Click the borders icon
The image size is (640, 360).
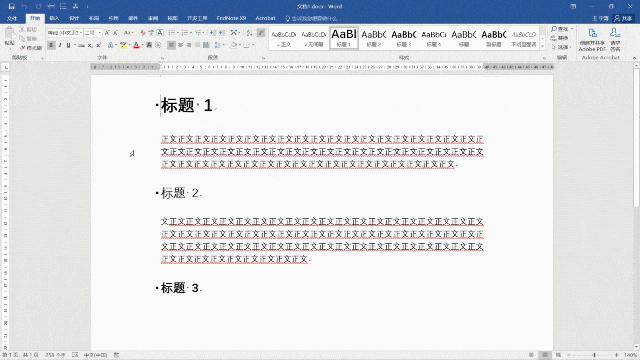click(x=247, y=45)
